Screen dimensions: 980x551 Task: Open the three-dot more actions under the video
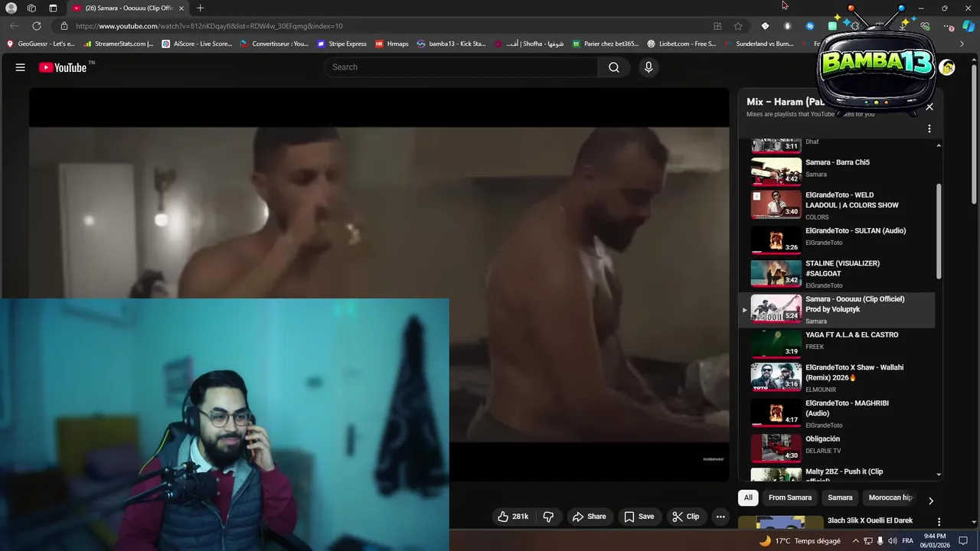click(720, 517)
